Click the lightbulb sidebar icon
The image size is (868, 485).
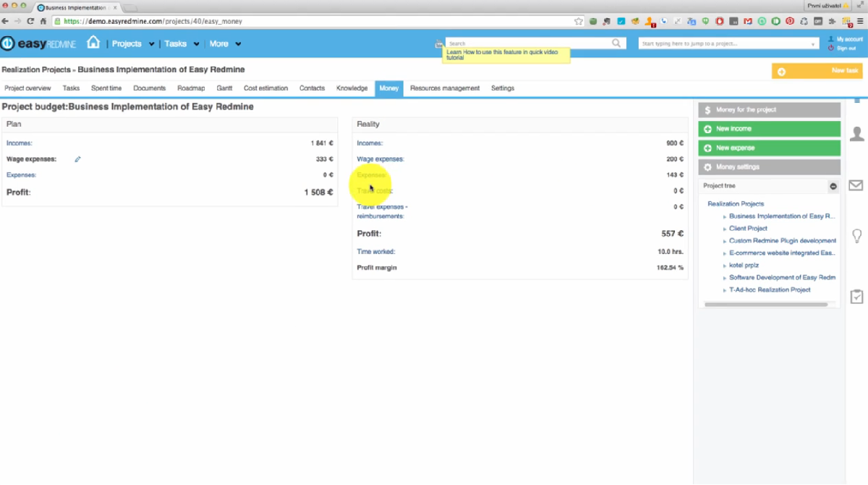[856, 236]
